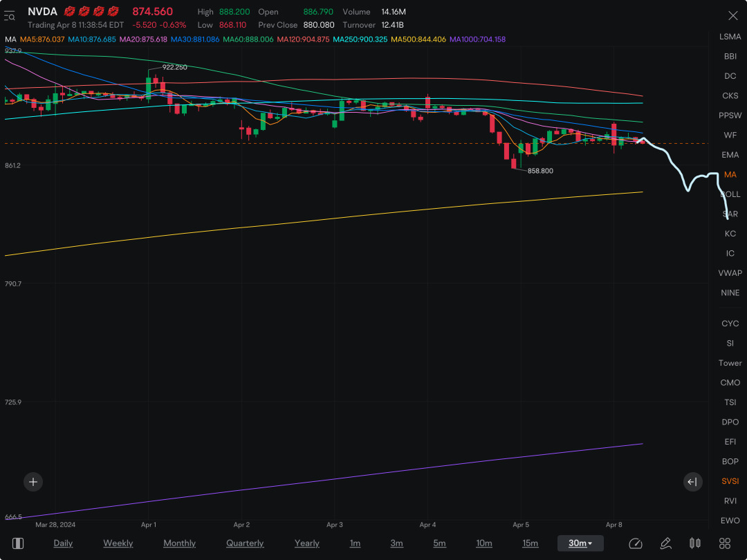
Task: Open the stock search list icon
Action: click(10, 16)
